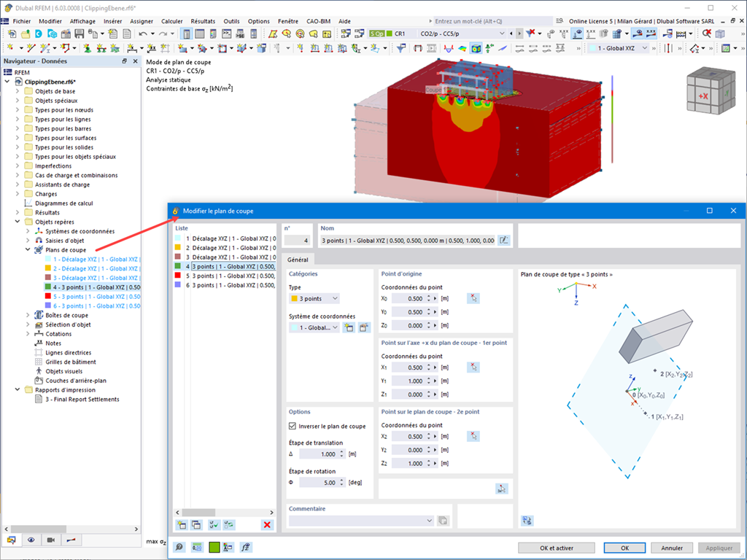Toggle navigator Data tab icon at bottom
The height and width of the screenshot is (560, 747).
12,540
